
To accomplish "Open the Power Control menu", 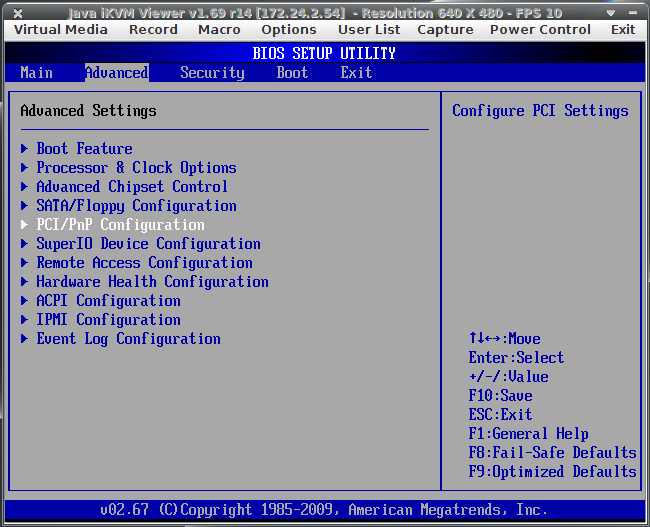I will pos(540,30).
